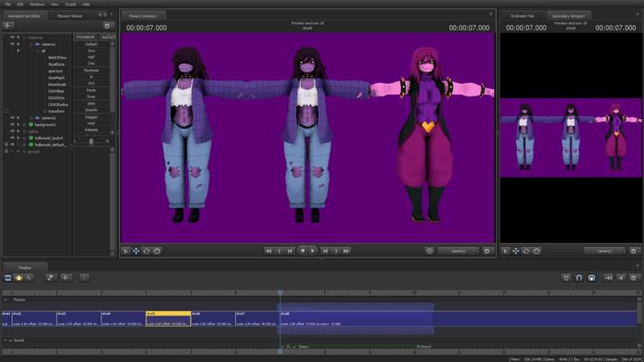The height and width of the screenshot is (362, 644).
Task: Select the Timeline tab
Action: [x=24, y=268]
